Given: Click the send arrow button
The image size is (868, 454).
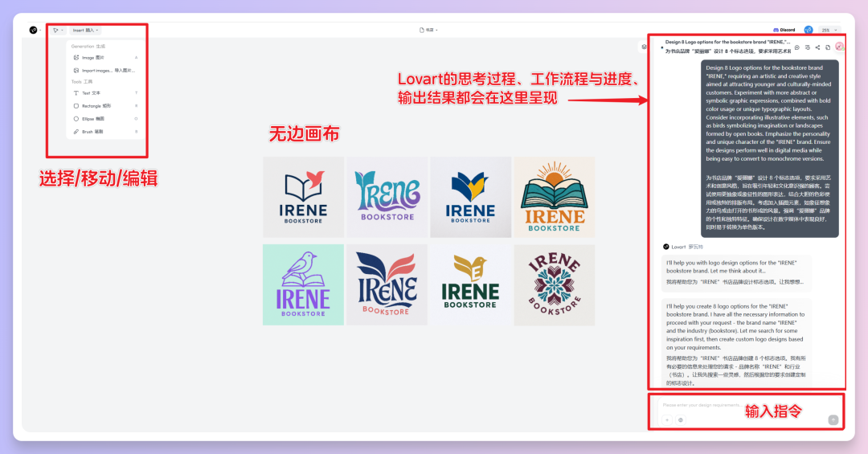Looking at the screenshot, I should point(833,420).
